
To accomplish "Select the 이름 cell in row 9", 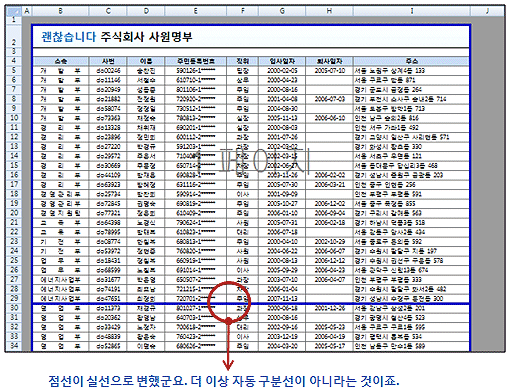I will (146, 109).
